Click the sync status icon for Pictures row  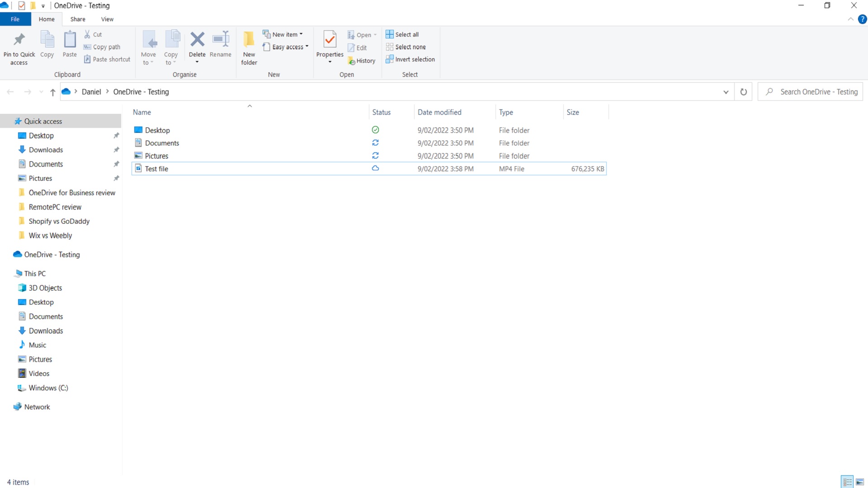[x=375, y=155]
